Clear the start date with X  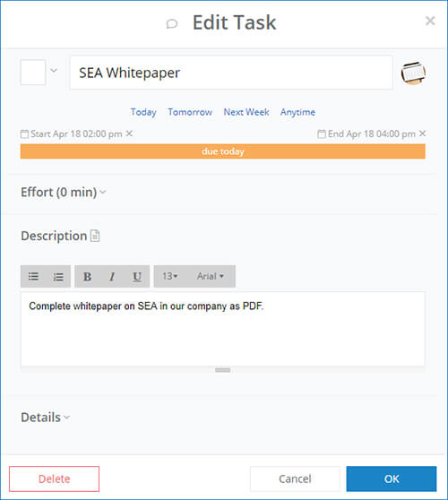(x=129, y=134)
